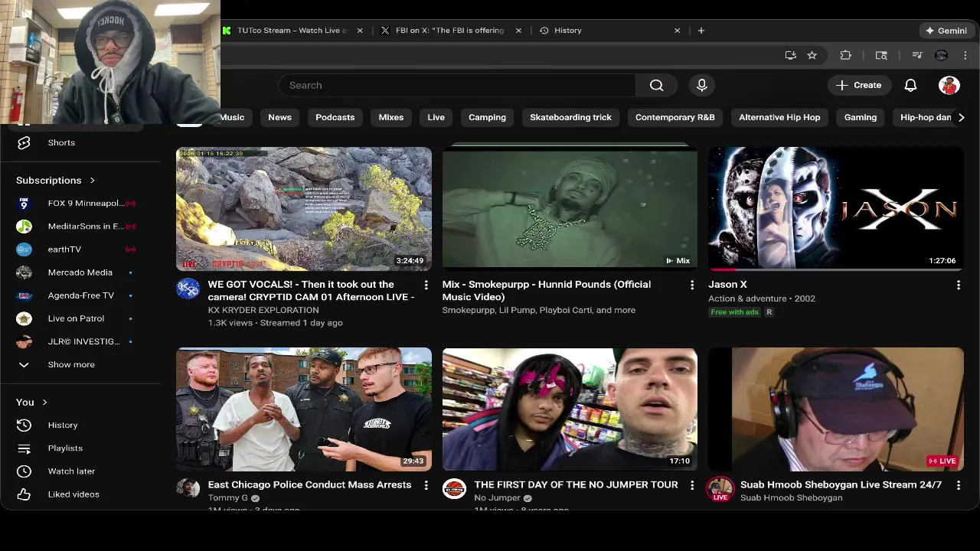Open options for No Jumper Tour video
980x551 pixels.
point(692,485)
